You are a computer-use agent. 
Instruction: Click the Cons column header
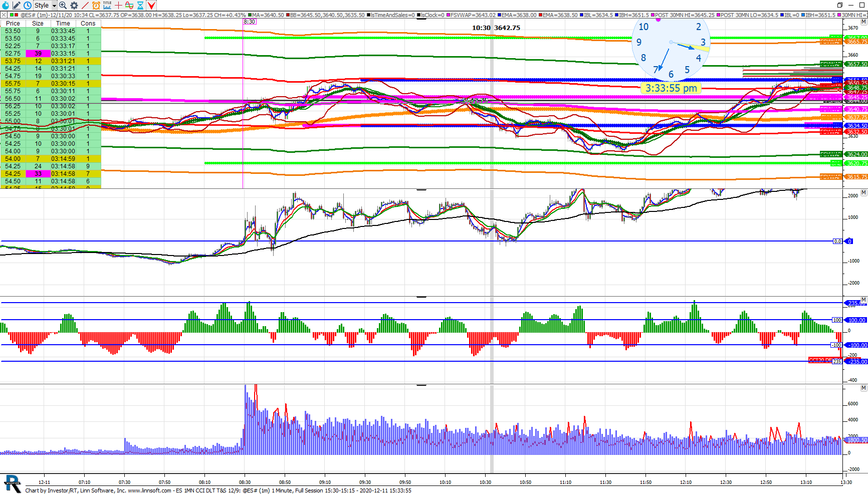pos(88,23)
